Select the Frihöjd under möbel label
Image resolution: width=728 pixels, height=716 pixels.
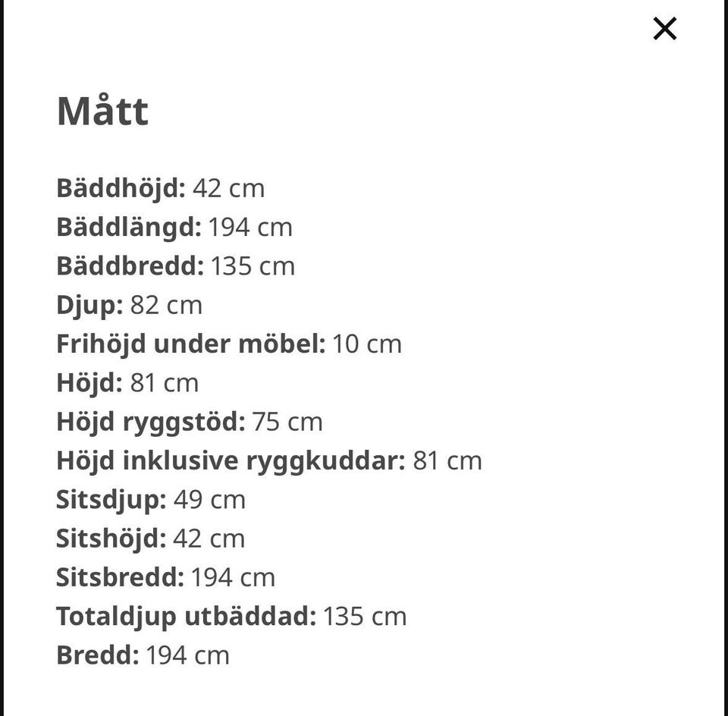(190, 344)
